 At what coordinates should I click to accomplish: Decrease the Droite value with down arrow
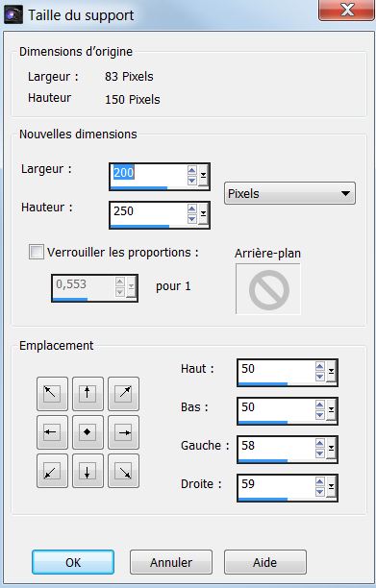tap(319, 492)
